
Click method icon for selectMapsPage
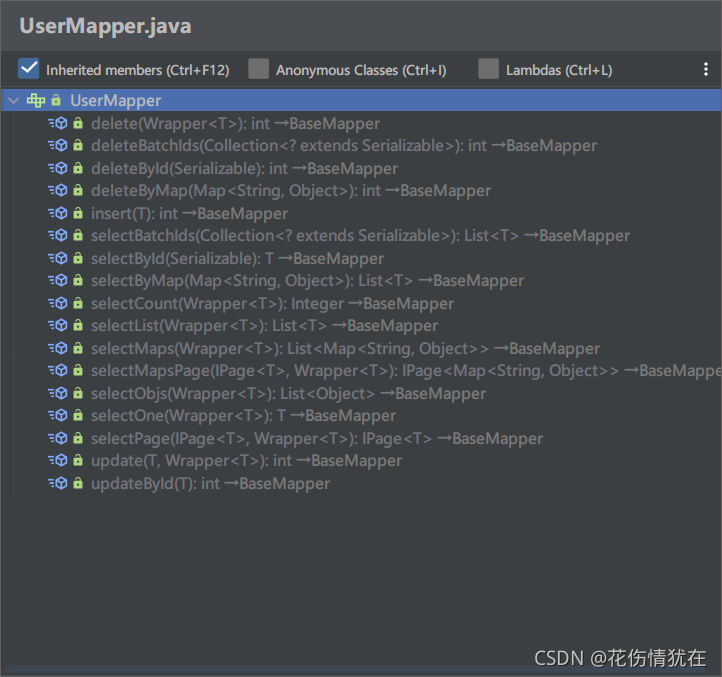click(x=58, y=370)
